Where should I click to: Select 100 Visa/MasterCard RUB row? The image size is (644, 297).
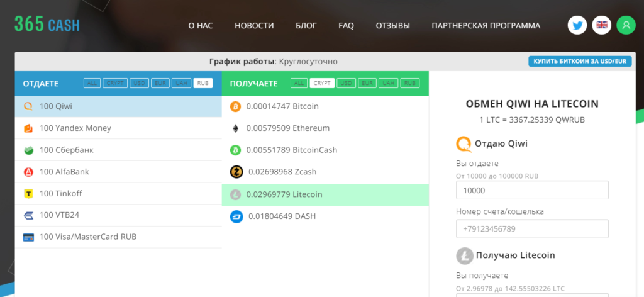pos(118,237)
